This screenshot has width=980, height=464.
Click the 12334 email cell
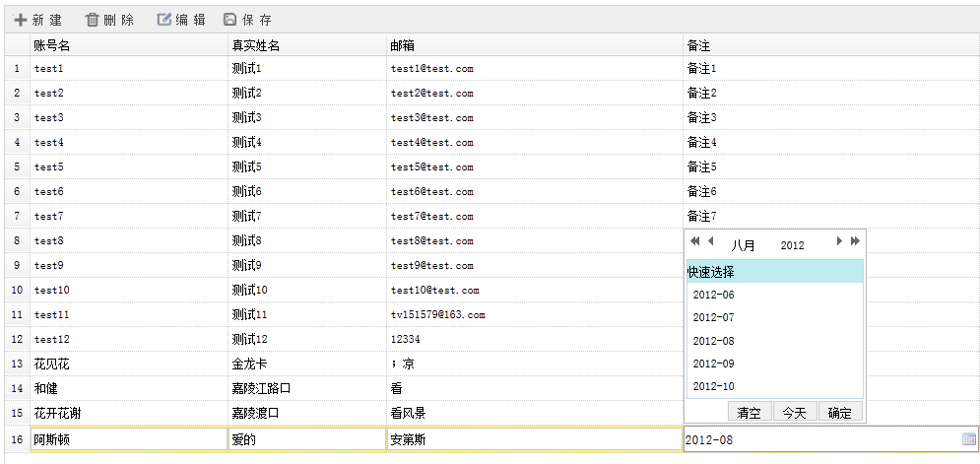pyautogui.click(x=535, y=340)
